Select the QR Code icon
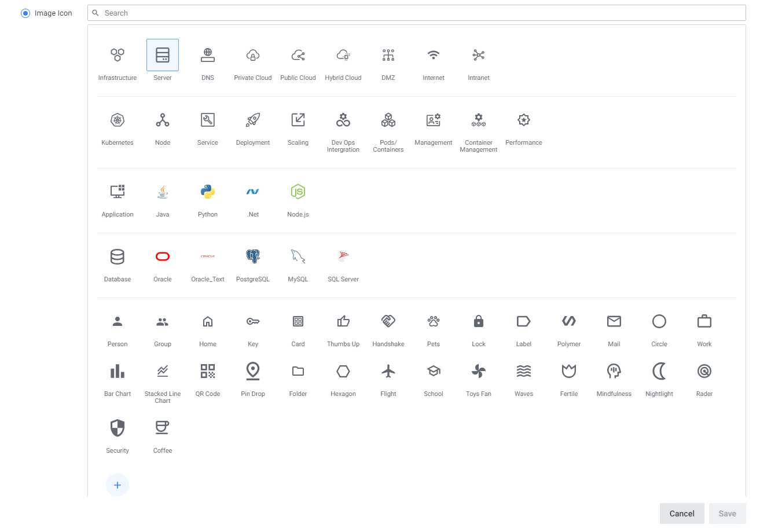The width and height of the screenshot is (760, 532). click(208, 372)
